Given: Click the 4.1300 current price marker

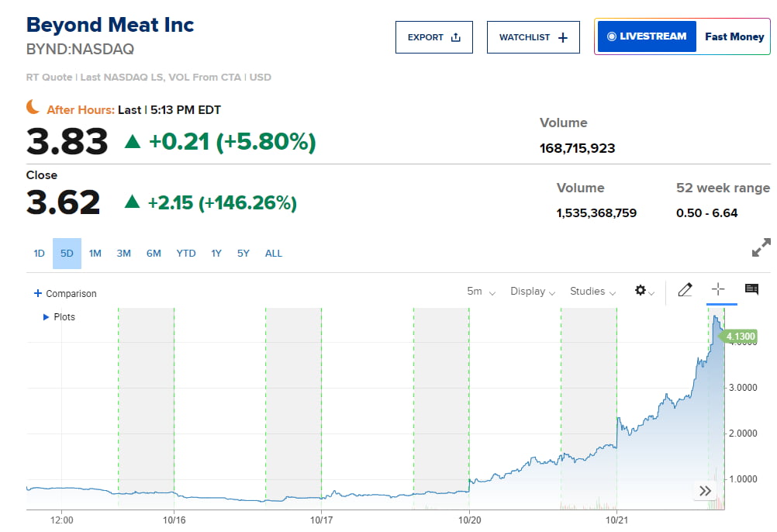Looking at the screenshot, I should point(739,337).
